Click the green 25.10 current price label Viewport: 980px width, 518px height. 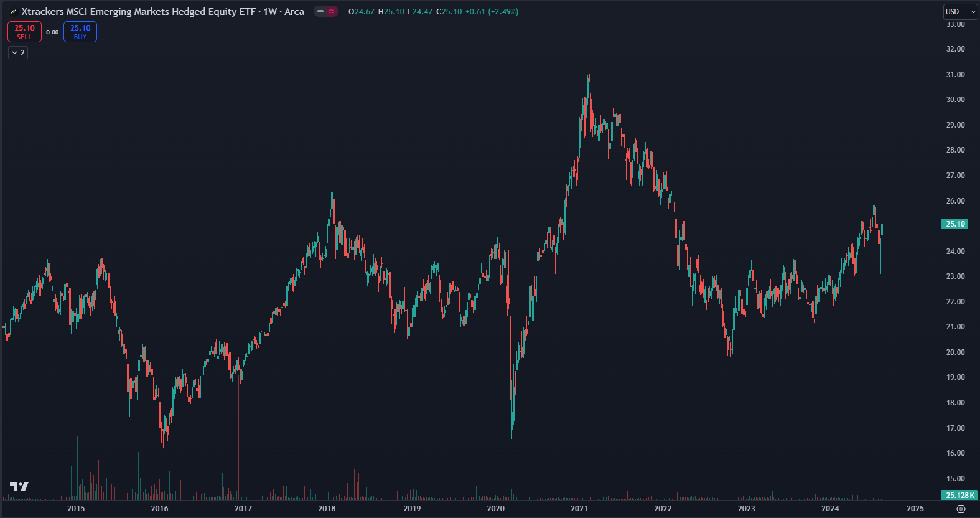955,224
